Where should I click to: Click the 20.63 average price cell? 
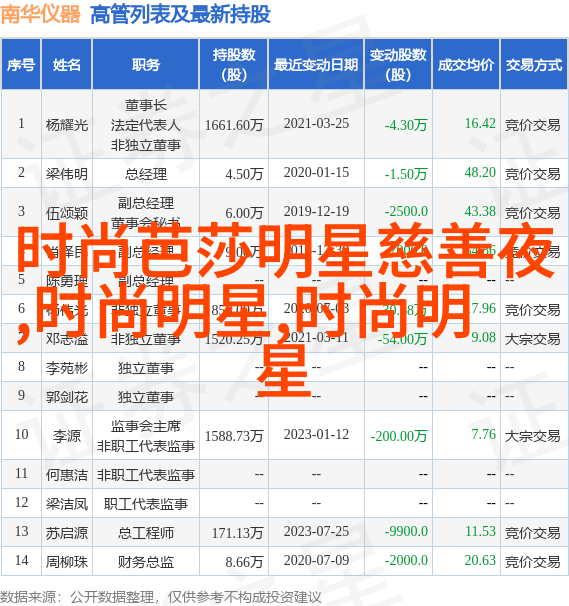[x=480, y=560]
